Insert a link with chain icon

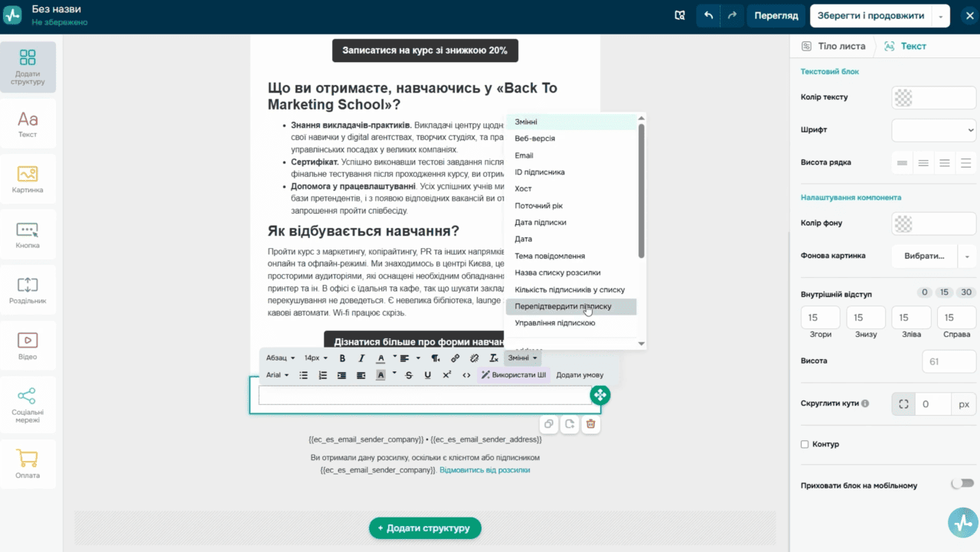pyautogui.click(x=455, y=358)
